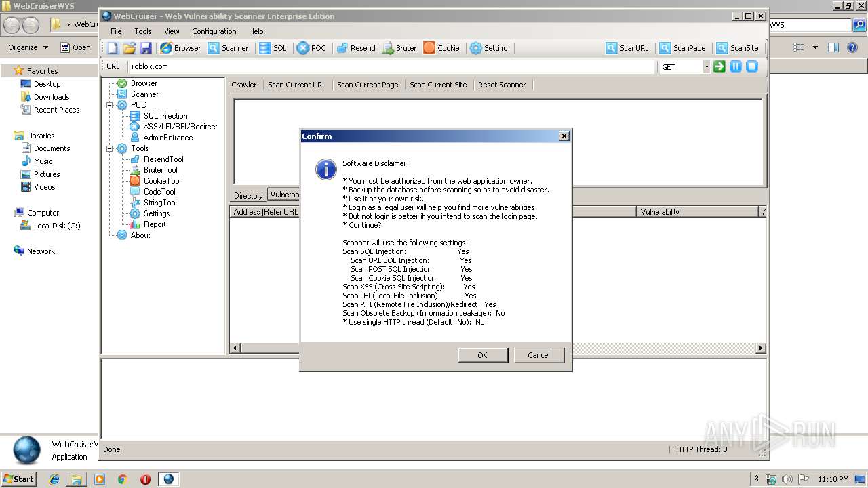Select About tree item
The height and width of the screenshot is (488, 868).
[x=140, y=235]
